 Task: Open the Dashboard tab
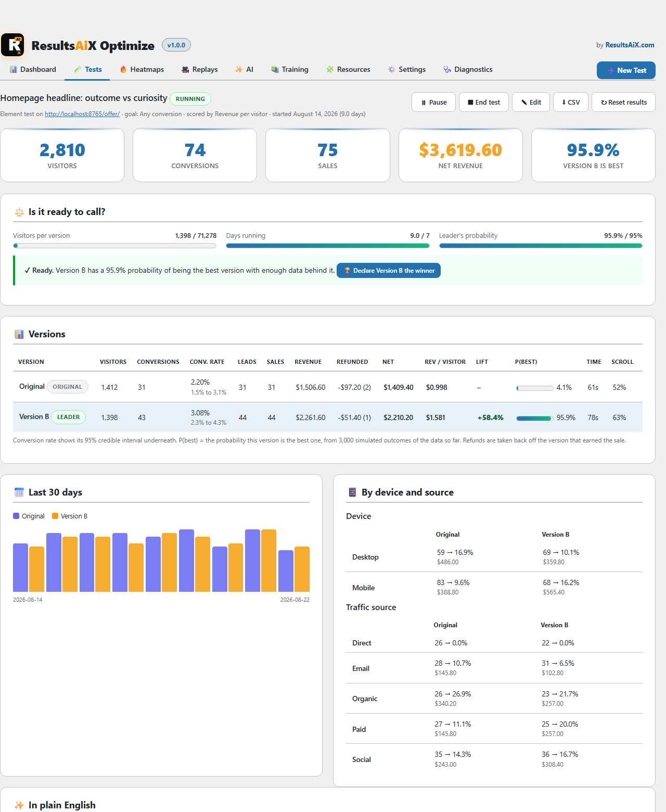pos(33,69)
